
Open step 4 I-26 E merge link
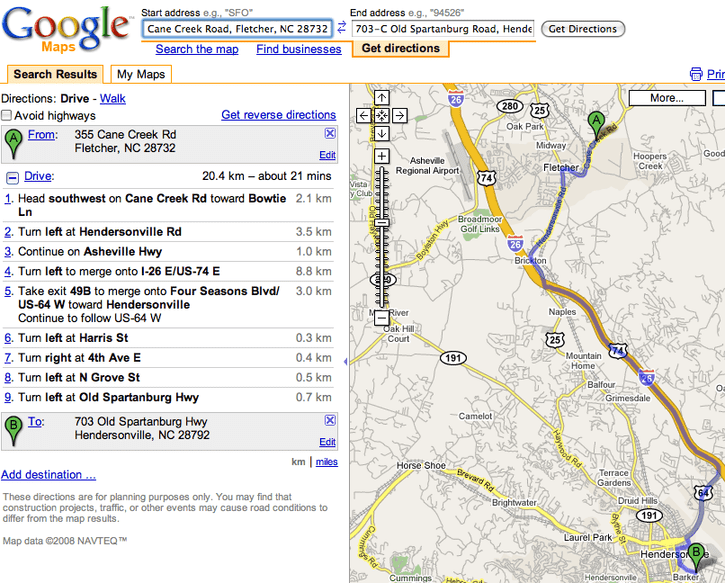pos(8,272)
